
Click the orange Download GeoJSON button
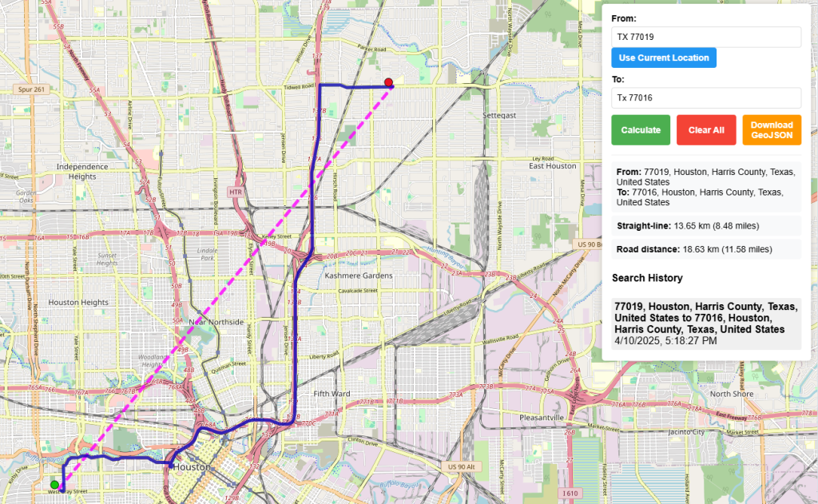[772, 130]
